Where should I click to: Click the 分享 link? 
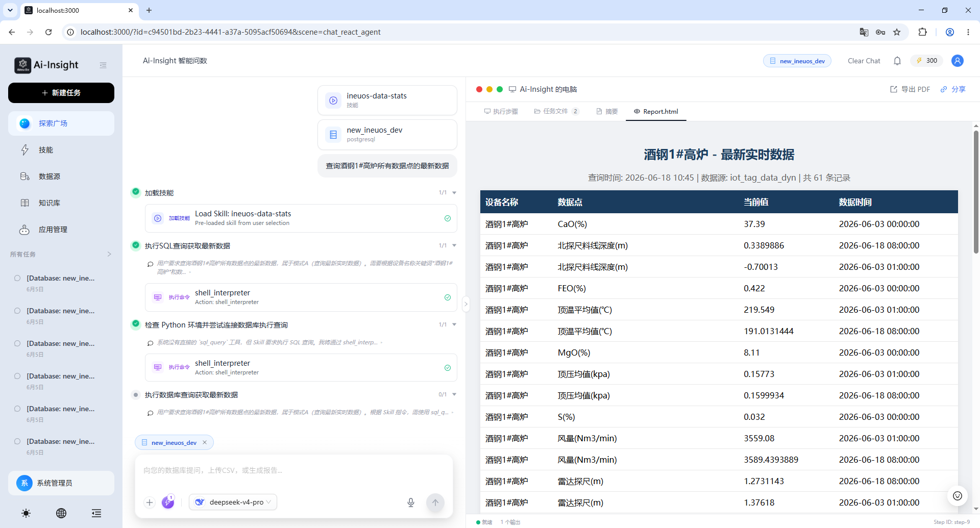click(x=953, y=89)
